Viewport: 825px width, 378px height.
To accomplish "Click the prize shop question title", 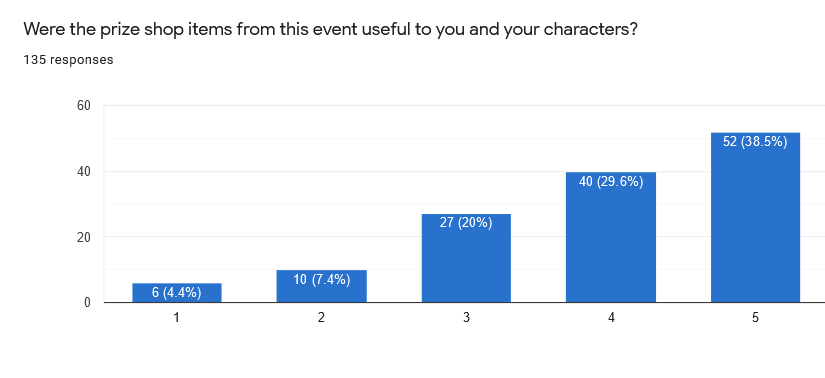I will (x=330, y=30).
